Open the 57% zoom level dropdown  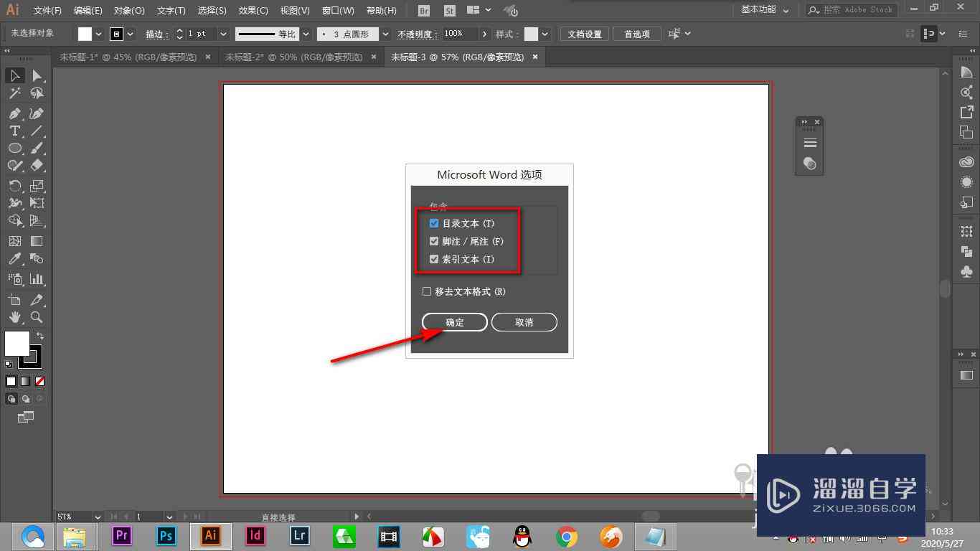98,517
